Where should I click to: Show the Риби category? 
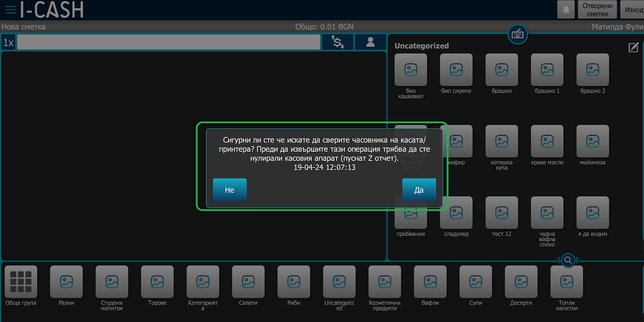tap(294, 282)
